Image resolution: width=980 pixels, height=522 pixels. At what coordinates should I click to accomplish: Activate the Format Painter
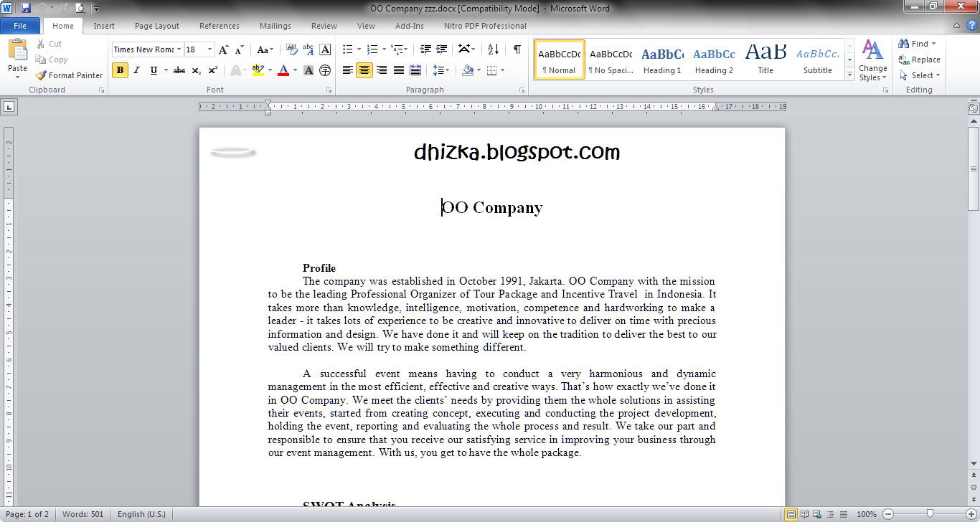tap(69, 75)
